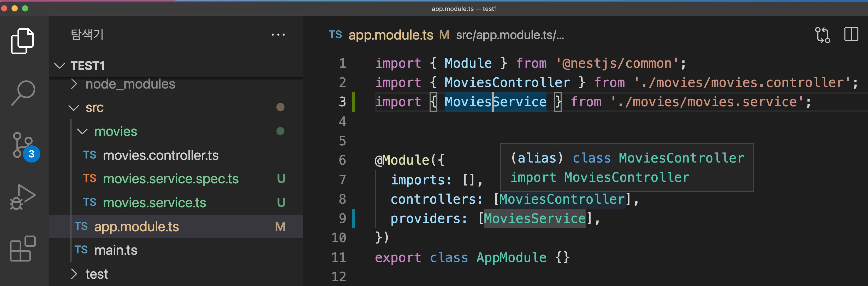Open the Search view icon

[23, 92]
